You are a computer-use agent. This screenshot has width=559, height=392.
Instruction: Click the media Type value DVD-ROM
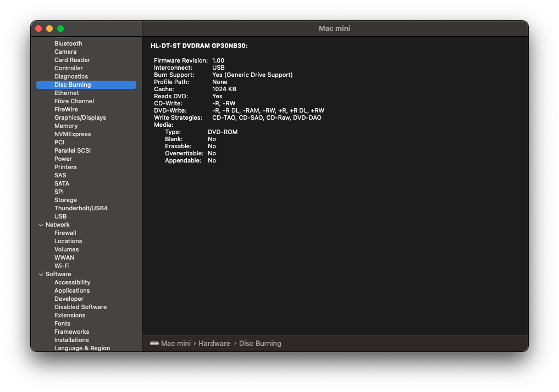(223, 132)
